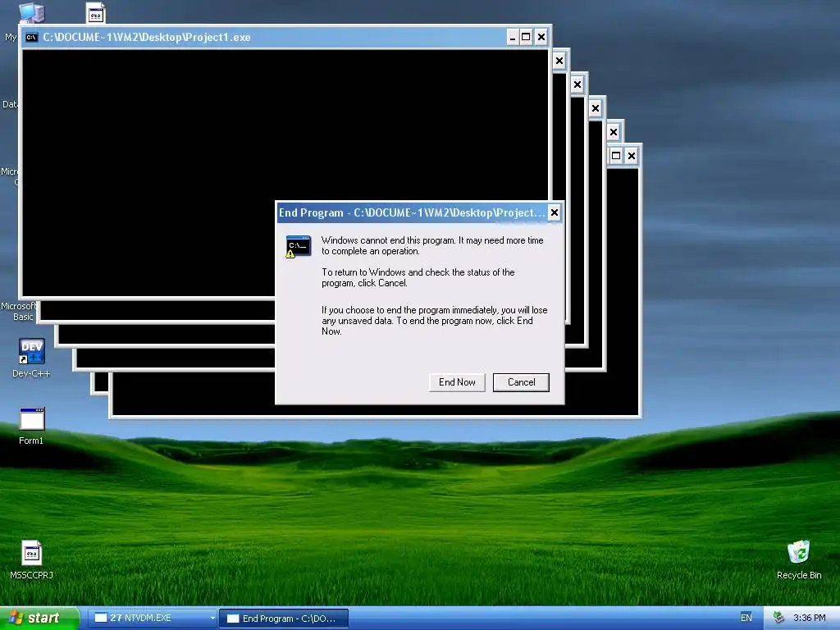Maximize the rearmost console window
Viewport: 840px width, 630px height.
click(616, 156)
